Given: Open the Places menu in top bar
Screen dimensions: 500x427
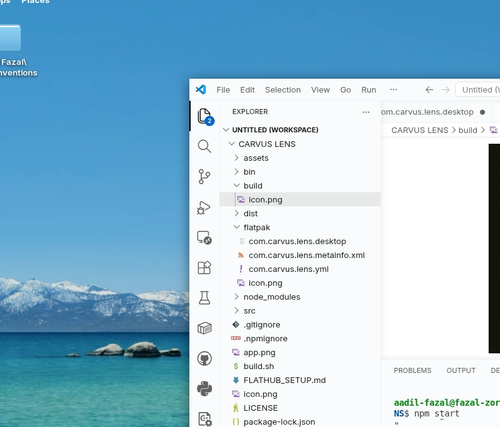Looking at the screenshot, I should click(x=35, y=2).
